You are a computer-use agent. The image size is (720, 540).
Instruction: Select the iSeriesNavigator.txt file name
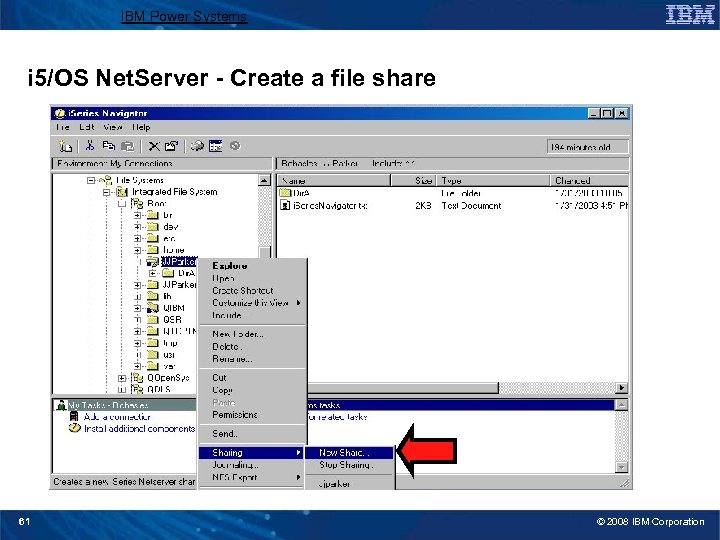(330, 206)
